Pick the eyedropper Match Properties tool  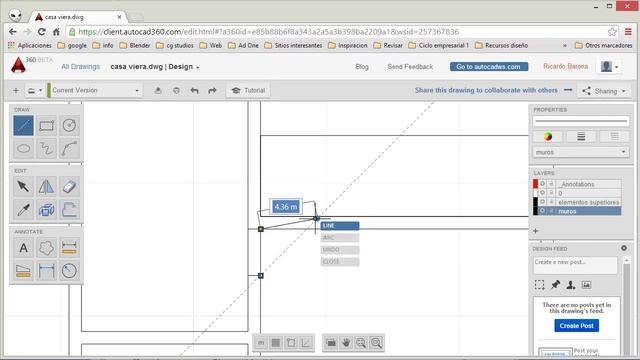pos(23,209)
